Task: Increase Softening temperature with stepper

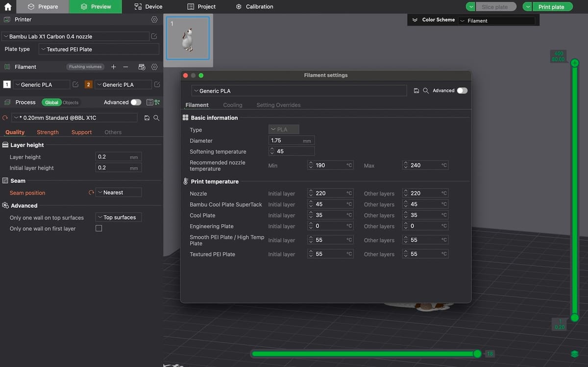Action: [272, 149]
